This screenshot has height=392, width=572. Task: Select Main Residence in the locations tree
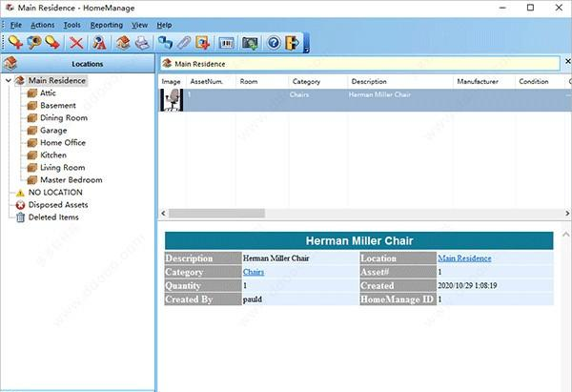coord(57,80)
